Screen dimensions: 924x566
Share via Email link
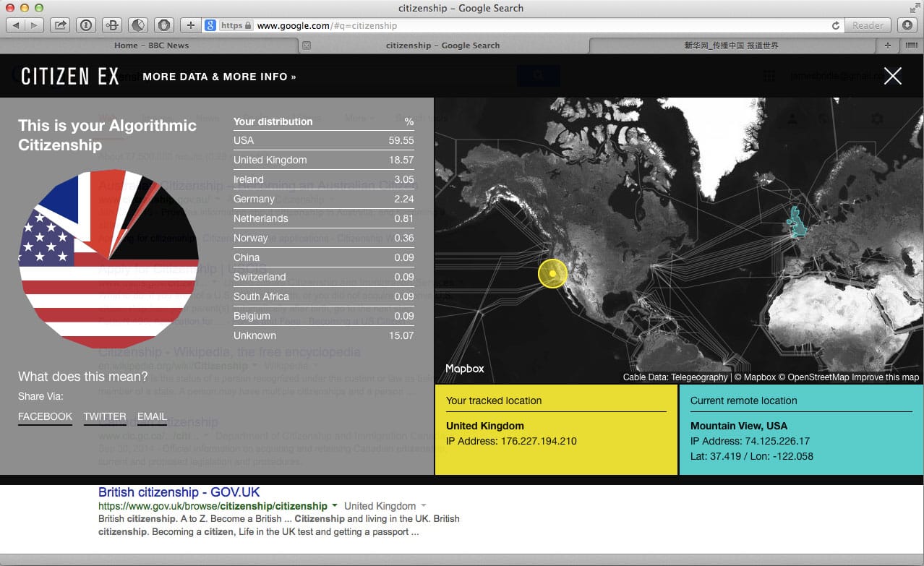click(152, 417)
